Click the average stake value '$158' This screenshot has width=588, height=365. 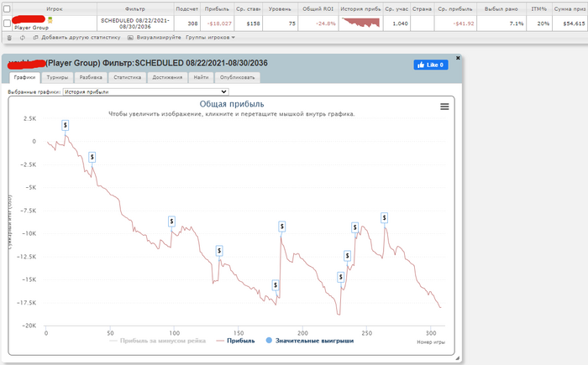click(x=253, y=23)
